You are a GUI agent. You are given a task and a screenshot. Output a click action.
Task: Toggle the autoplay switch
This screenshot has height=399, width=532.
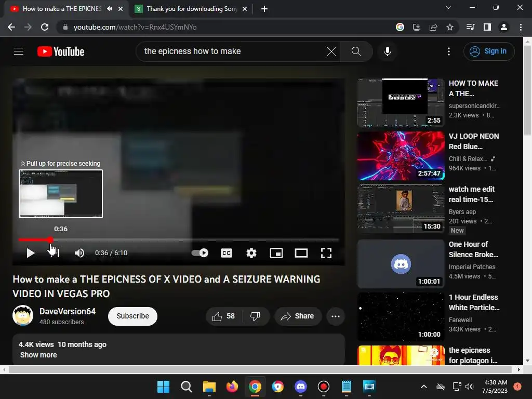(200, 253)
